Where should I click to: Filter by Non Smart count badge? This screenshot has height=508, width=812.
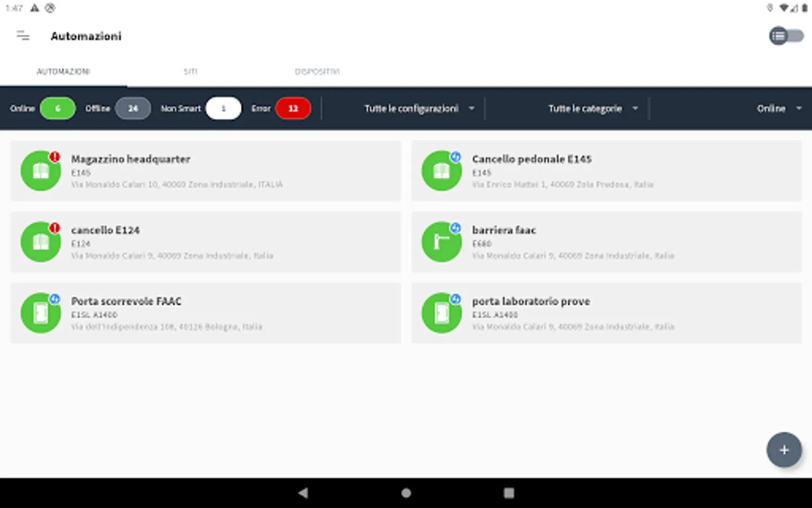(223, 108)
